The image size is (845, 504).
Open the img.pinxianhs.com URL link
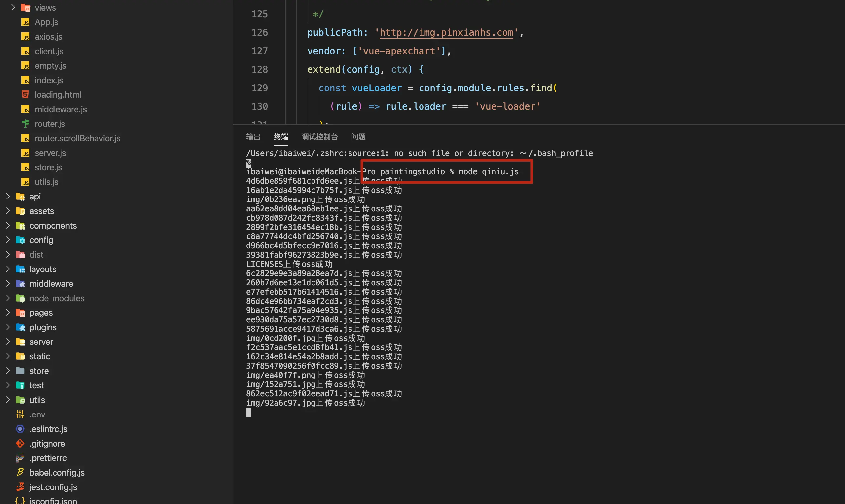(x=446, y=33)
